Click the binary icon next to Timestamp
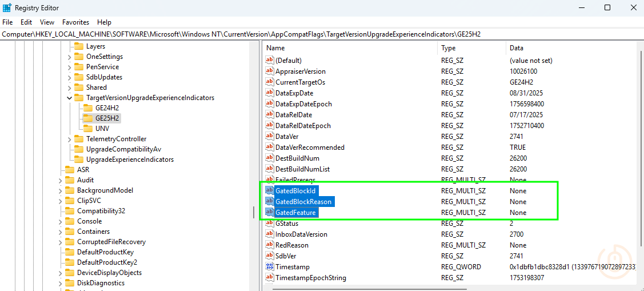This screenshot has height=291, width=644. [270, 267]
